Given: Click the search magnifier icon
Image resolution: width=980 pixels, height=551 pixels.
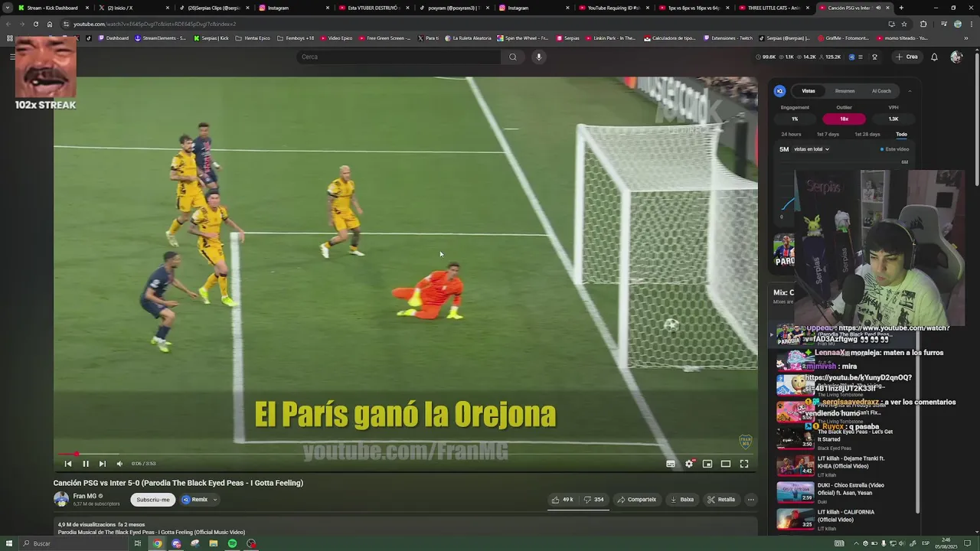Looking at the screenshot, I should 513,57.
